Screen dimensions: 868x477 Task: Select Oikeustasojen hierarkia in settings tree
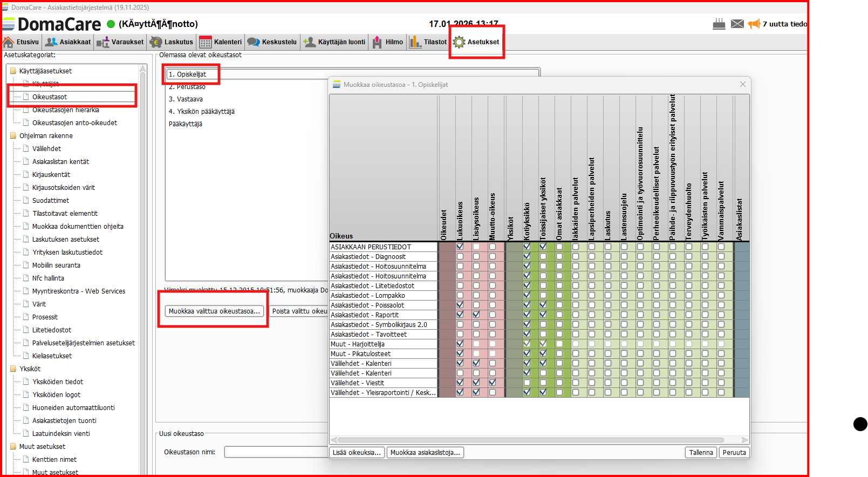point(65,110)
